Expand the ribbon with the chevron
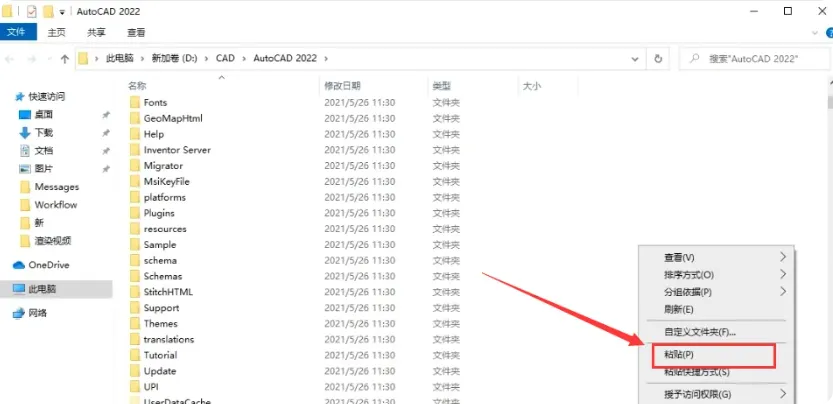This screenshot has height=404, width=833. 817,33
